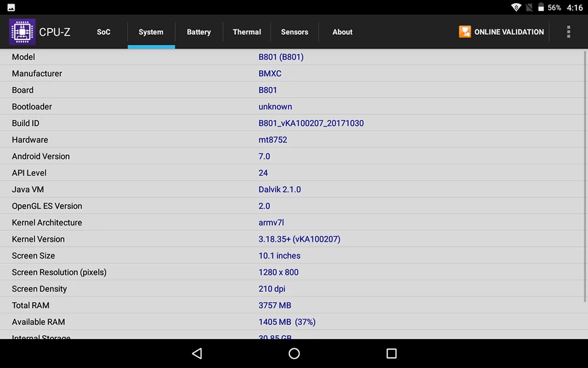
Task: Select the OpenGL ES Version label
Action: click(47, 205)
